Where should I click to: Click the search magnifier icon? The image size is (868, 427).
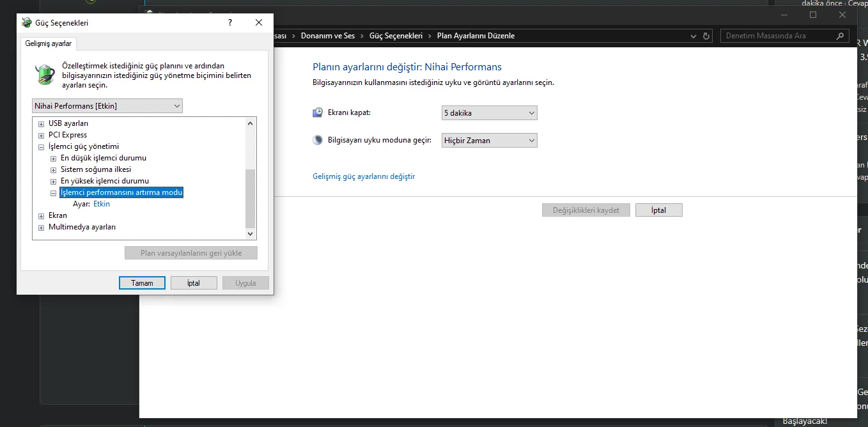841,36
